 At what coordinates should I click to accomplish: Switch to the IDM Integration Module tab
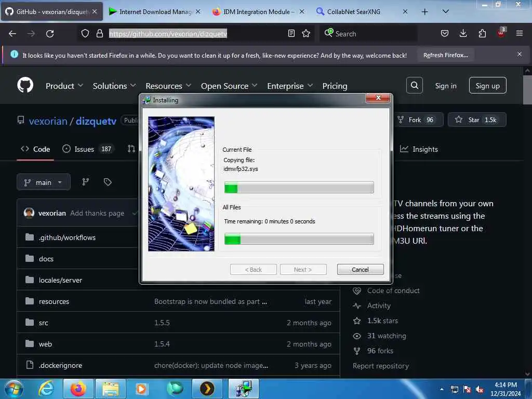pos(259,11)
